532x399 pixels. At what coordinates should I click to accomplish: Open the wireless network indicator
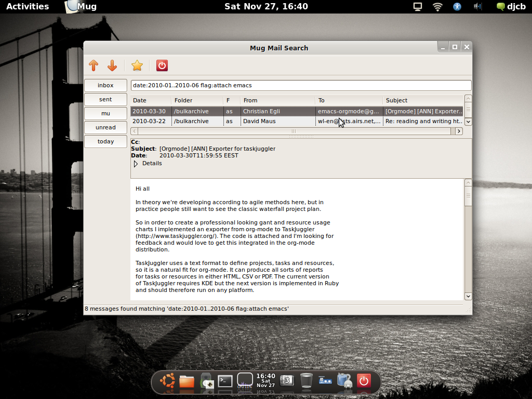coord(437,7)
